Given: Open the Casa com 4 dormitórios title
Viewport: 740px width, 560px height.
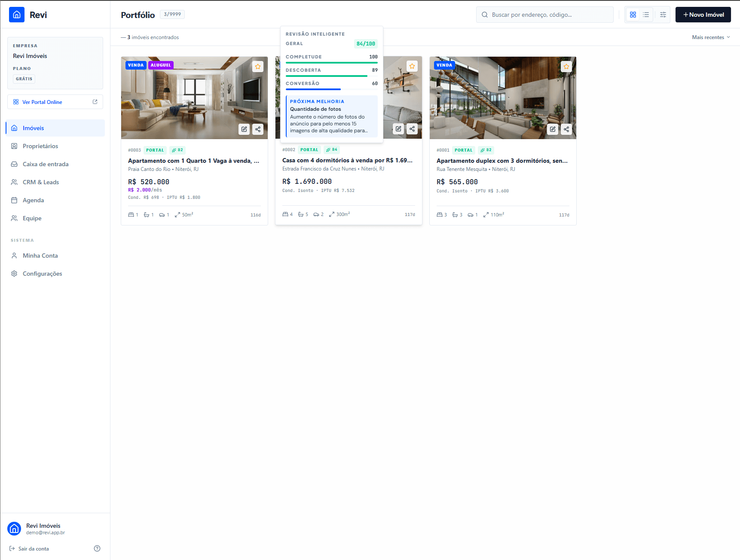Looking at the screenshot, I should (x=347, y=160).
